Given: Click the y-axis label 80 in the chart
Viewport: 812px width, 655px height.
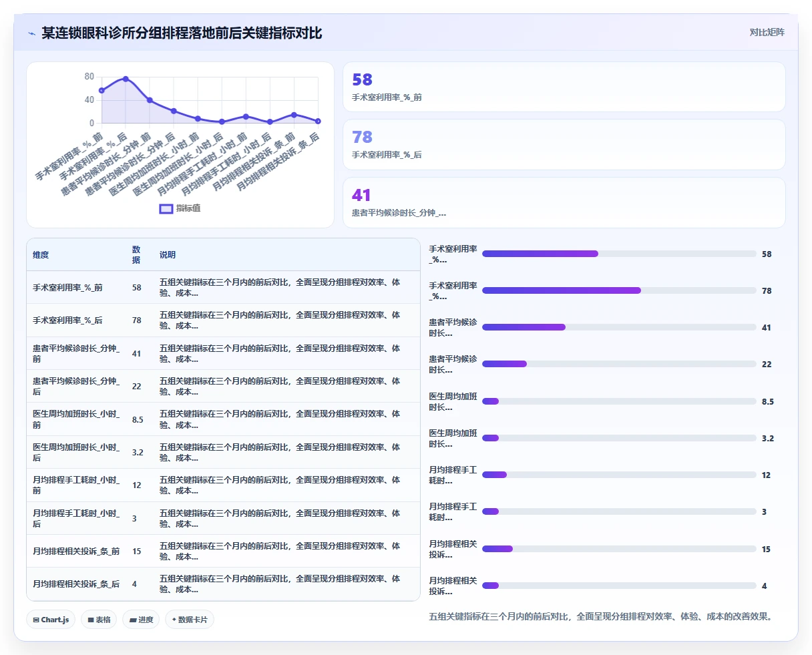Looking at the screenshot, I should [x=89, y=77].
